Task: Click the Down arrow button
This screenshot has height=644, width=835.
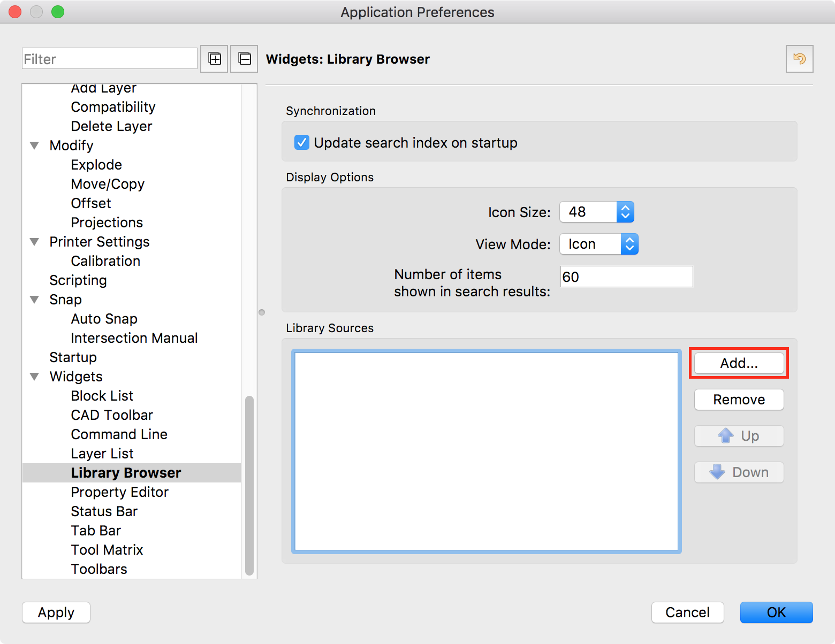Action: coord(739,472)
